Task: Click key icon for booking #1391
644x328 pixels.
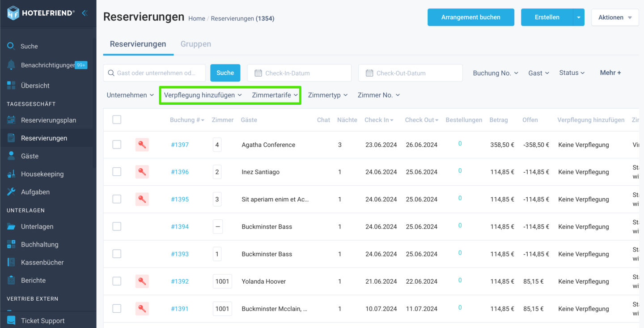Action: click(142, 308)
